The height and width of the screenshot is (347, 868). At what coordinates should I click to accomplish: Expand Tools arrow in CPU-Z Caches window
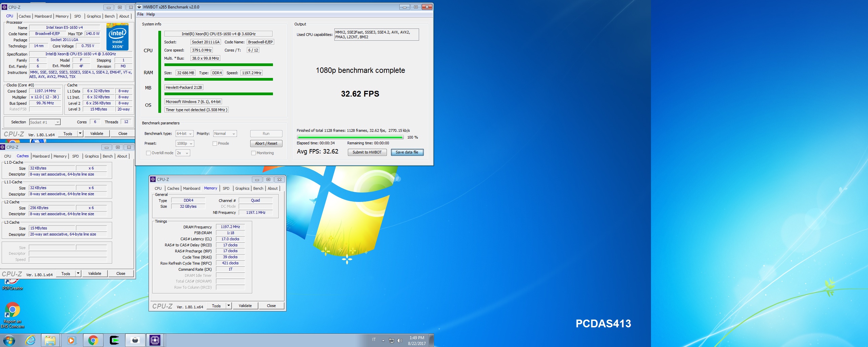[78, 273]
